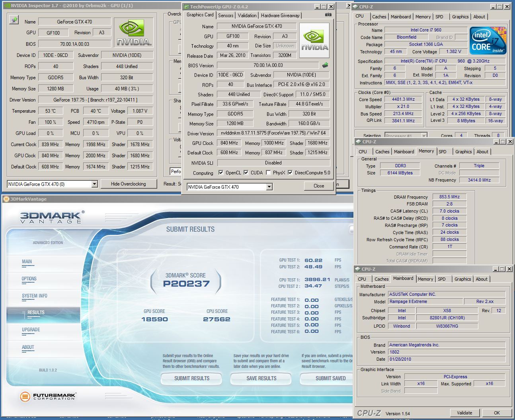The width and height of the screenshot is (515, 420).
Task: Click the Name field GeForce GTX 470 in Inspector
Action: [74, 22]
